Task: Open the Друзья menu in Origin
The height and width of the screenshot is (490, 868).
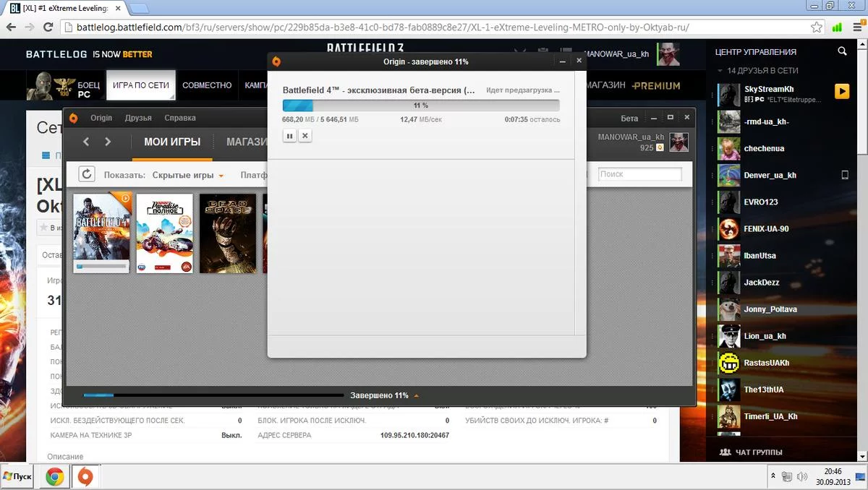Action: point(138,118)
